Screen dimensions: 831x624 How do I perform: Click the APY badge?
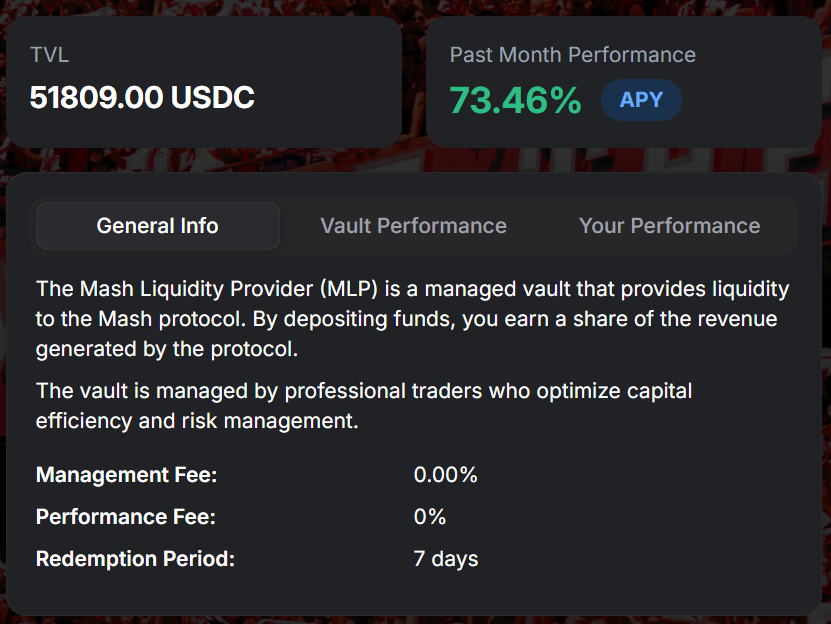(x=641, y=100)
